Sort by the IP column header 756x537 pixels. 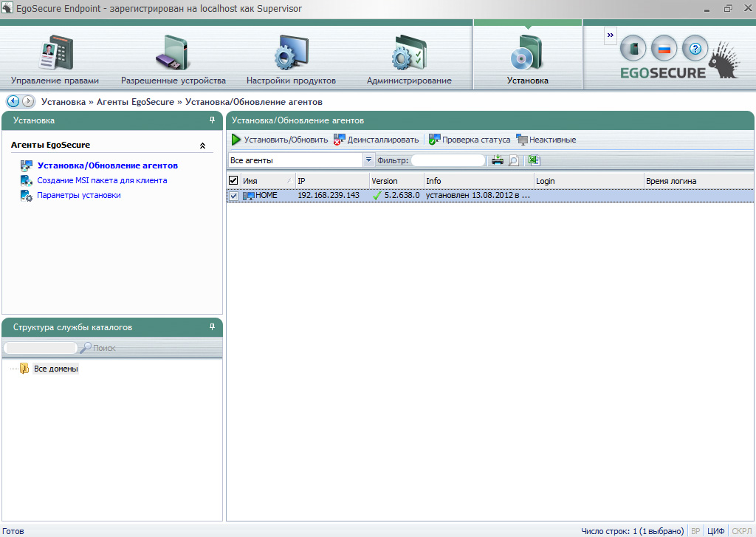point(332,181)
